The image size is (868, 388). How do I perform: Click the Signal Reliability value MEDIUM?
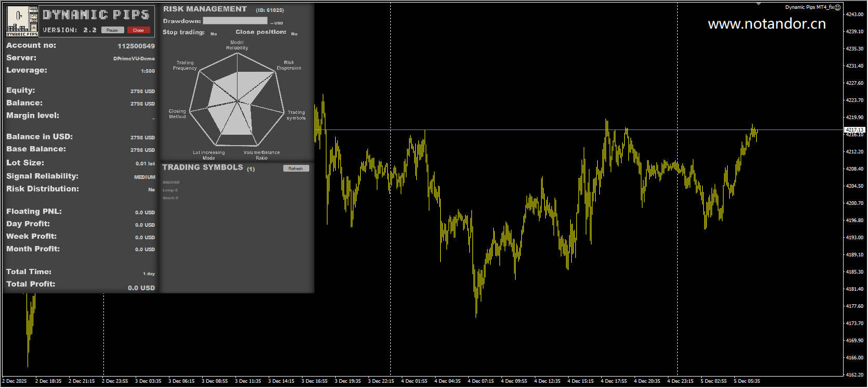pos(144,177)
